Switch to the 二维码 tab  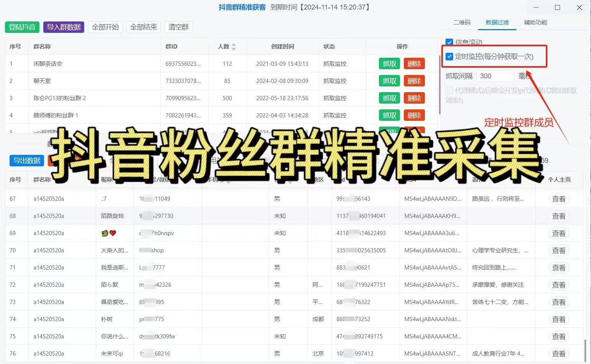[x=462, y=23]
